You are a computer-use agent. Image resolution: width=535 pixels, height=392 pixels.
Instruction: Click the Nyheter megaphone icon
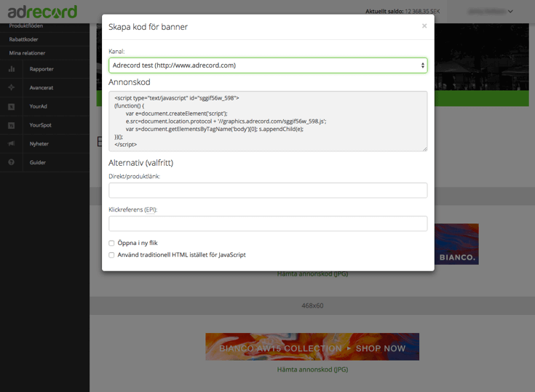point(12,144)
